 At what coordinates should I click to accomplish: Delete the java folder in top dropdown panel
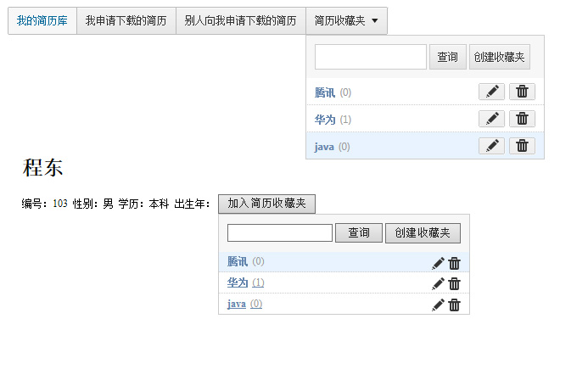(522, 146)
